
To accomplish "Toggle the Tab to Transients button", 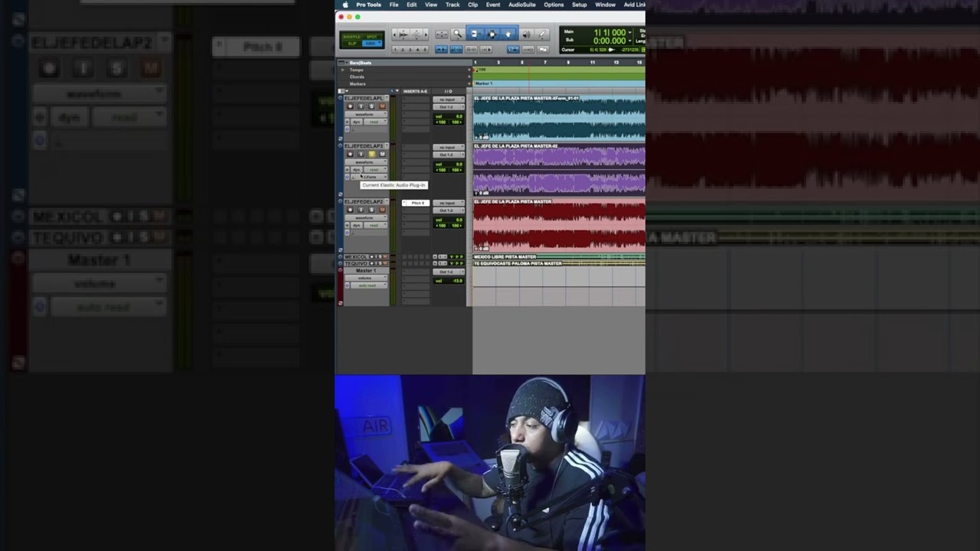I will pos(441,50).
